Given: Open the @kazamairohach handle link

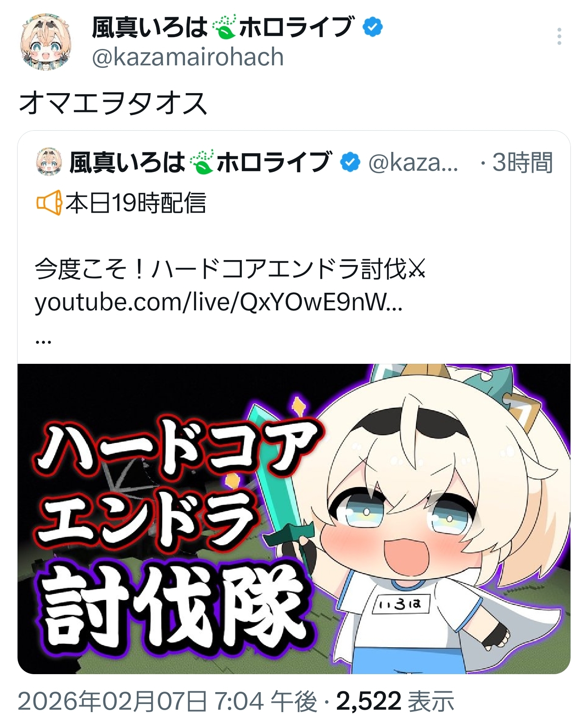Looking at the screenshot, I should point(188,57).
